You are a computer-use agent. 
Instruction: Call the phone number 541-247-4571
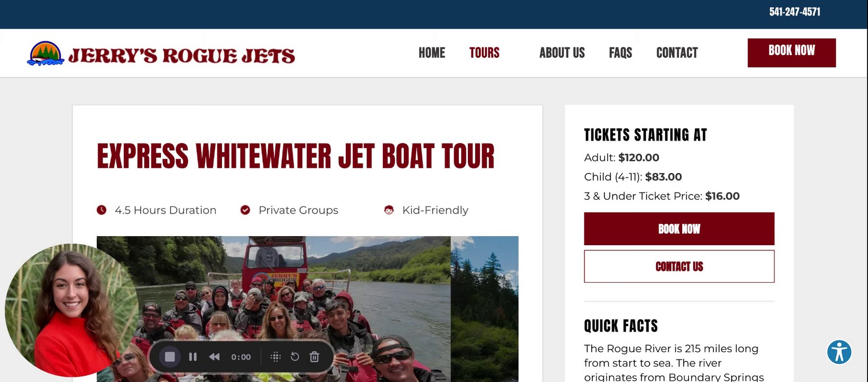(794, 12)
